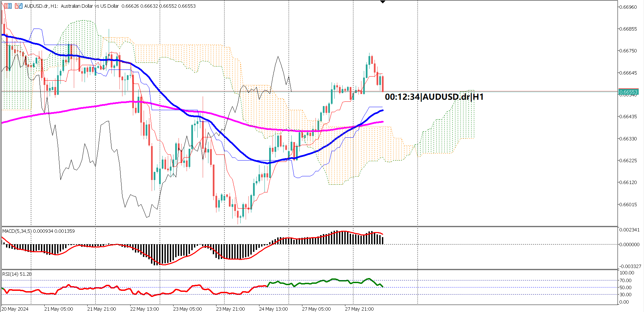Open the Depth of Market icon beside the symbol name

tap(8, 6)
